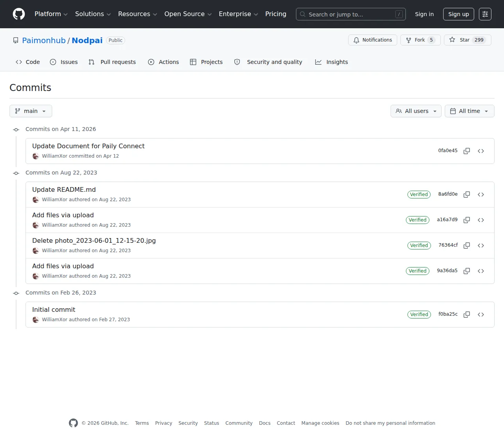Copy full SHA for commit a16a7d9
Screen dimensions: 504x444
point(467,220)
